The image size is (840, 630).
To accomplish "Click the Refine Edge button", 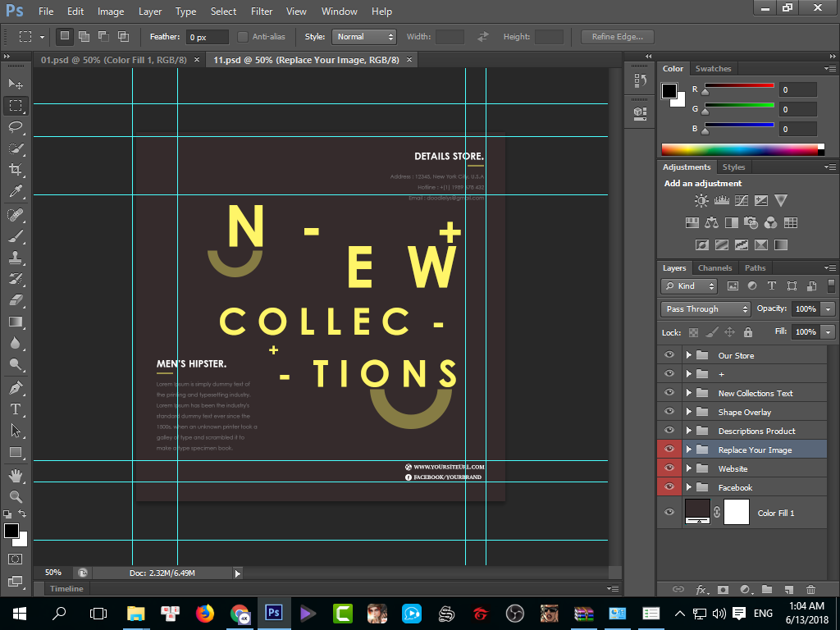I will [617, 37].
